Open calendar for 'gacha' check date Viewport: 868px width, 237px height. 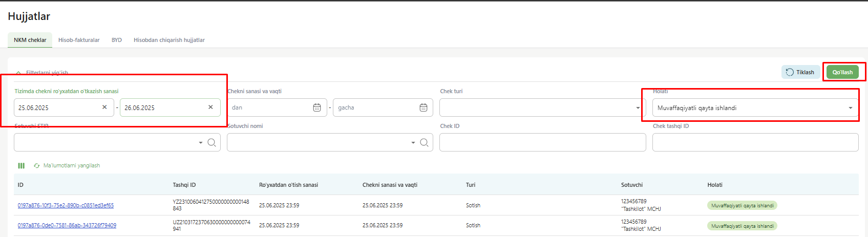(424, 107)
